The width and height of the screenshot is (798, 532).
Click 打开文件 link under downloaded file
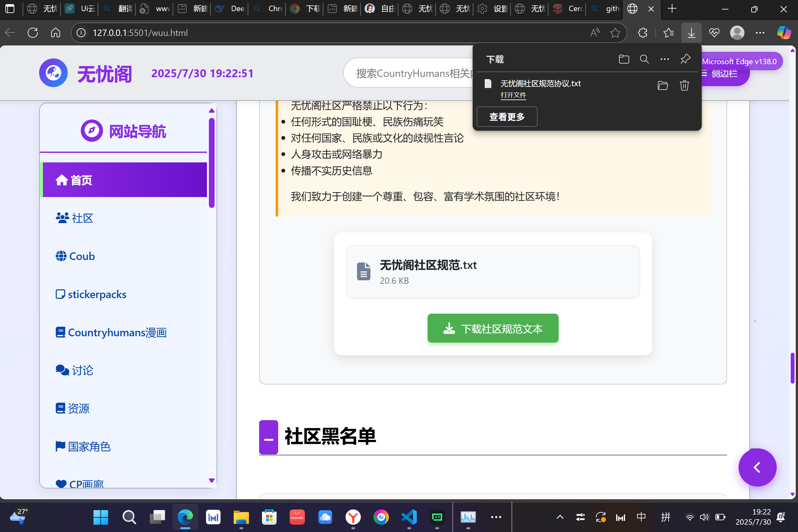513,95
